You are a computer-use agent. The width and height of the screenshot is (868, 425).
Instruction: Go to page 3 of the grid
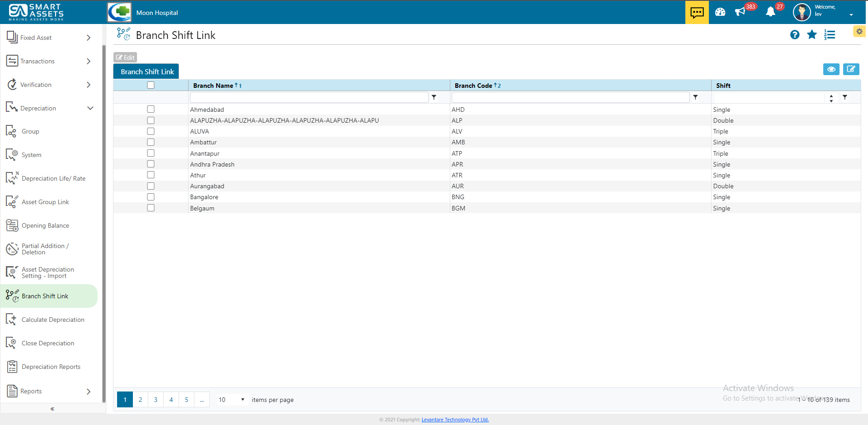coord(156,400)
